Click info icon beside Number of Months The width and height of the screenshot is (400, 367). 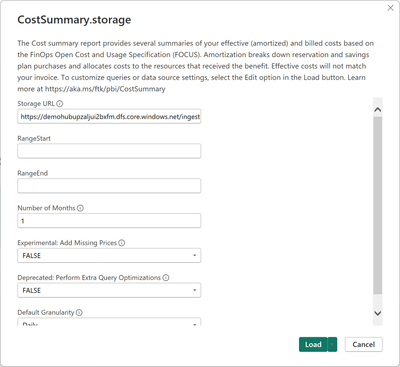pyautogui.click(x=80, y=208)
